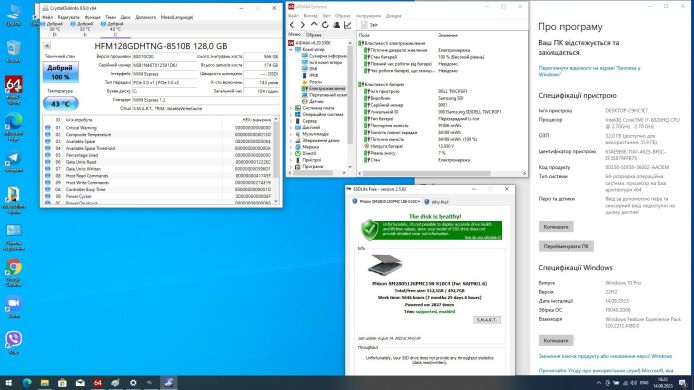Open This PC desktop icon
Image resolution: width=694 pixels, height=390 pixels.
click(x=14, y=14)
